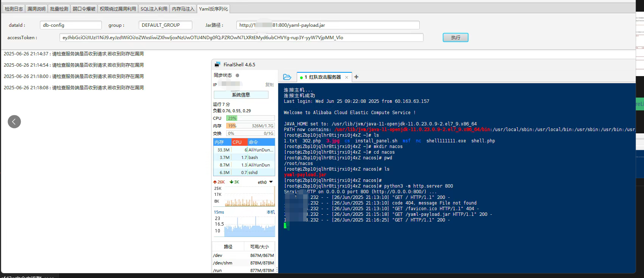644x278 pixels.
Task: Click the Jar路径 URL field
Action: (x=328, y=25)
